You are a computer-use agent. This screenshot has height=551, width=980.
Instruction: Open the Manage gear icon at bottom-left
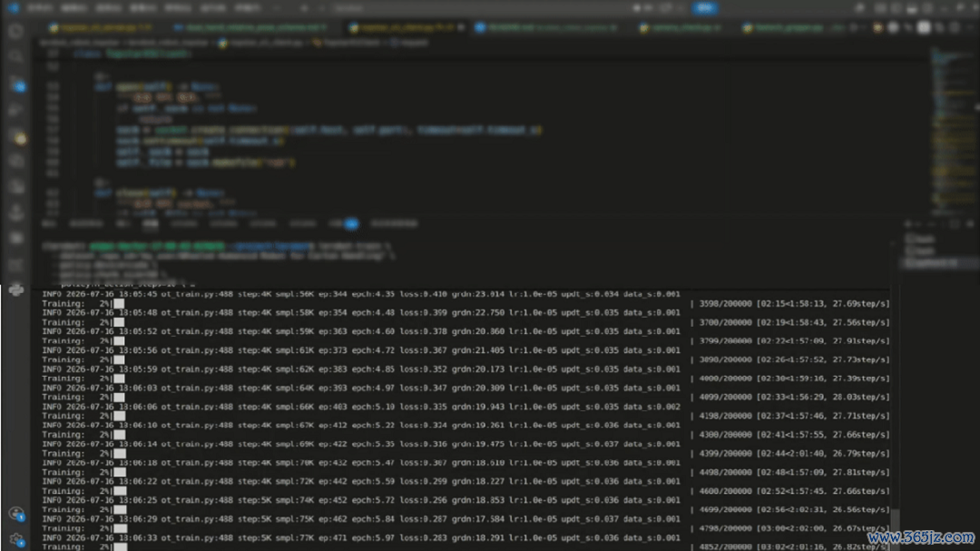(x=16, y=540)
